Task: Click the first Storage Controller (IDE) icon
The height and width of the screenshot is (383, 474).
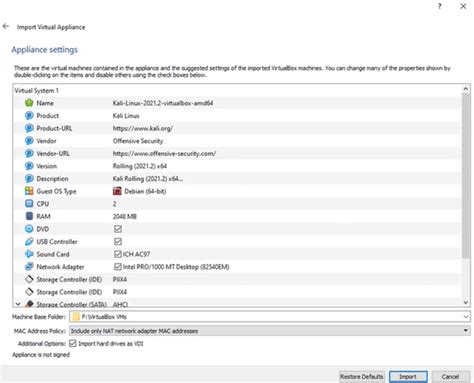Action: click(x=29, y=279)
